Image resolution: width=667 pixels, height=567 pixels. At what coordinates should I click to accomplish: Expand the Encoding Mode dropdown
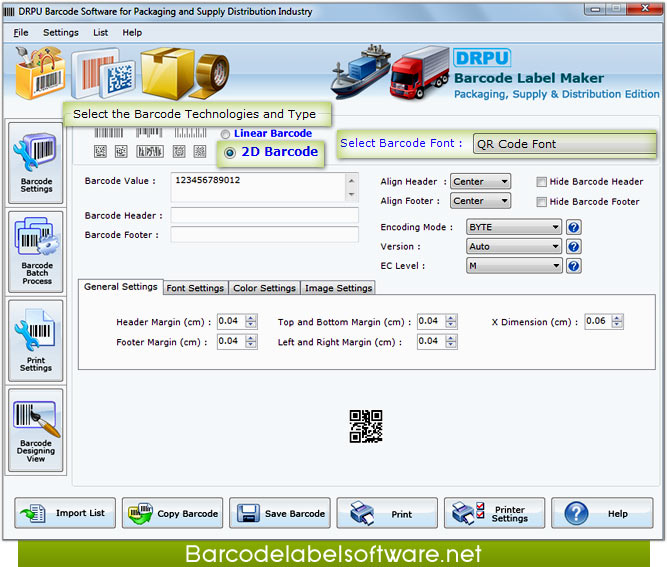514,227
